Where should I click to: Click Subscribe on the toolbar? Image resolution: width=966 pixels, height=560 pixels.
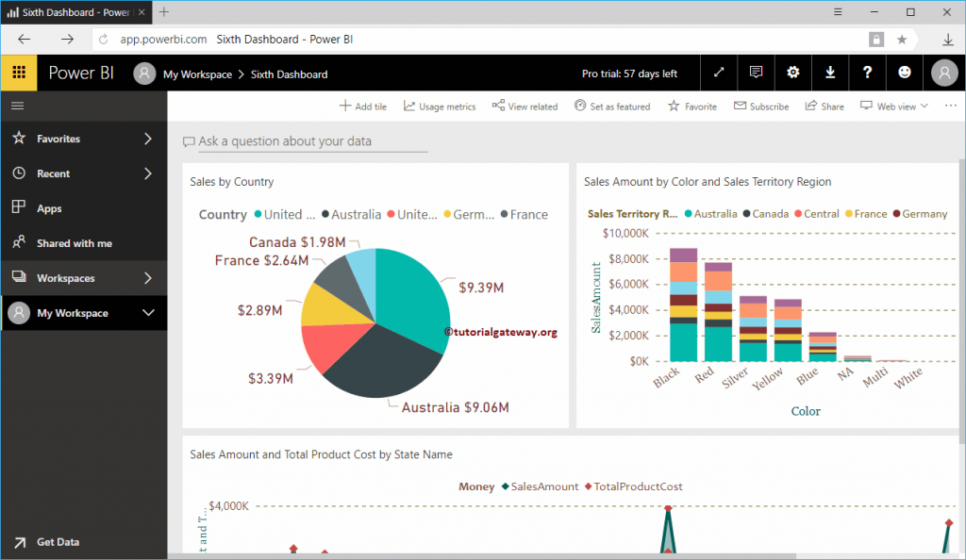click(x=761, y=106)
